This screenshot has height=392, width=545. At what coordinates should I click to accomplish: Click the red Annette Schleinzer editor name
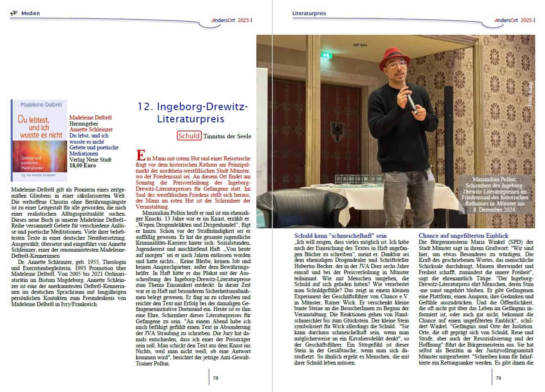[x=91, y=129]
